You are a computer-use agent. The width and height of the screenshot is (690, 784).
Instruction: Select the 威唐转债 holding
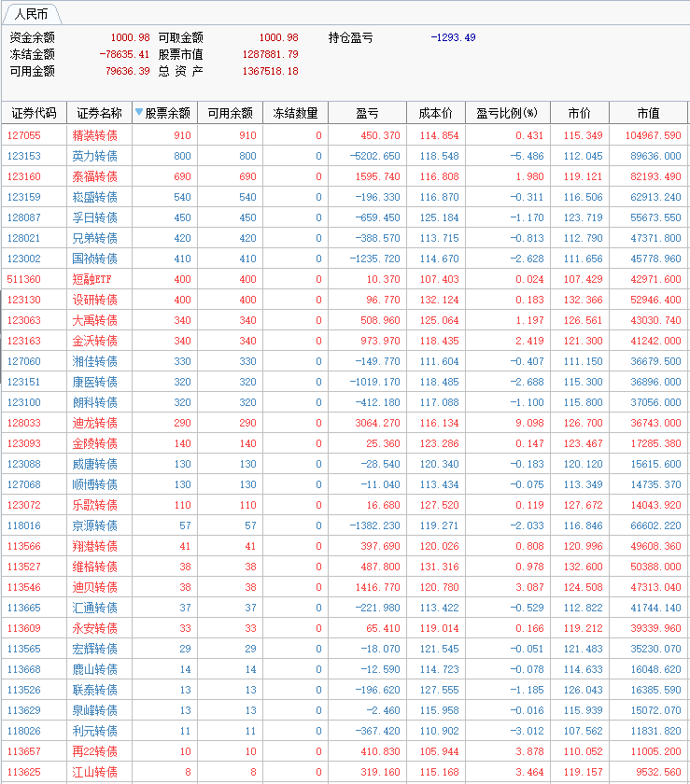coord(94,464)
